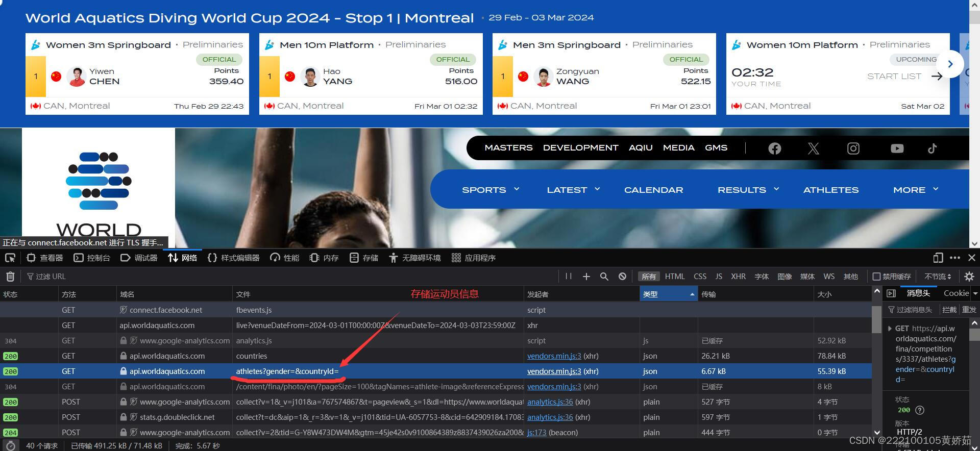Click START LIST arrow for Women 10m Platform
This screenshot has height=451, width=980.
(937, 76)
